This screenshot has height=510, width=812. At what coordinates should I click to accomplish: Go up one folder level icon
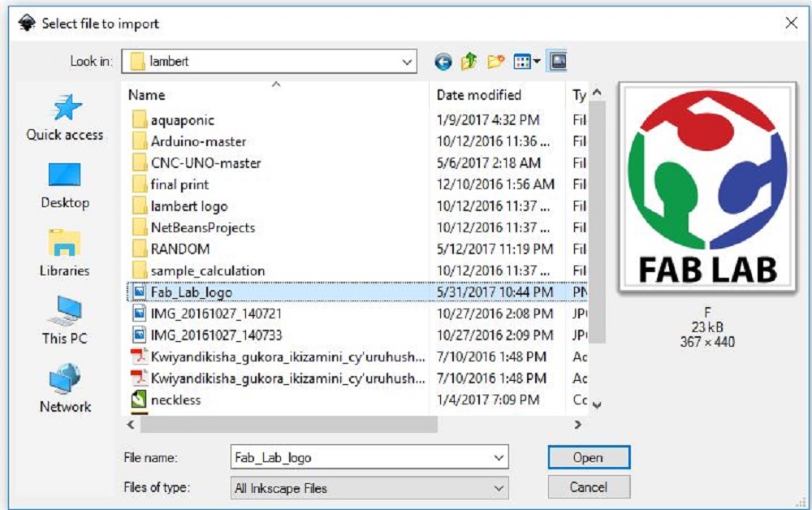tap(469, 61)
